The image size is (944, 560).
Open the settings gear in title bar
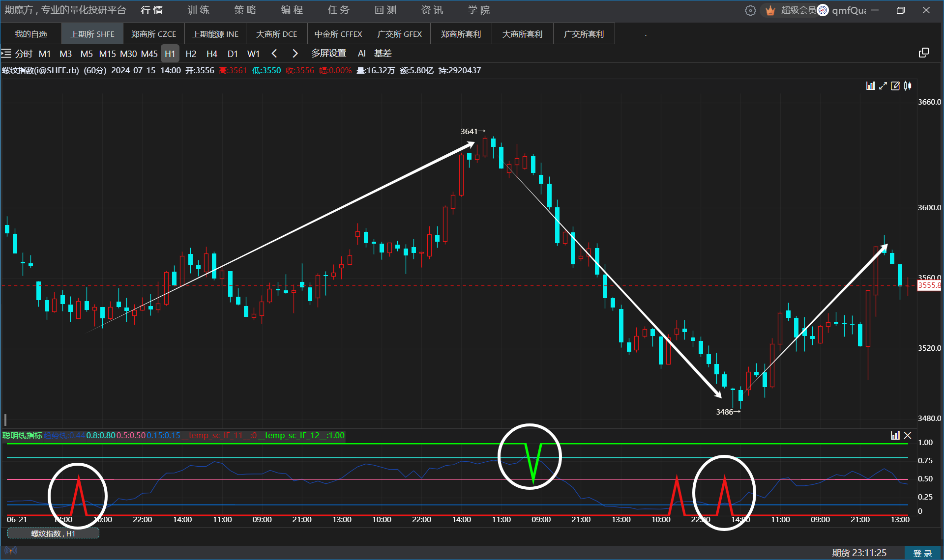[x=750, y=10]
